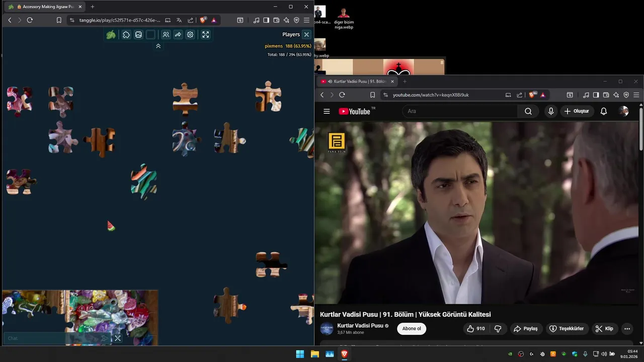Start voice search with microphone

pos(551,111)
